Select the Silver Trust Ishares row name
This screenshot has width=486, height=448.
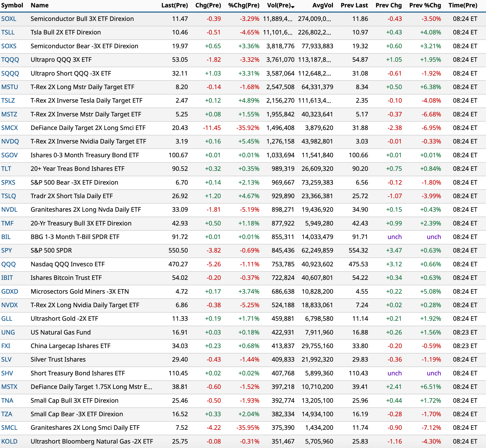point(58,359)
